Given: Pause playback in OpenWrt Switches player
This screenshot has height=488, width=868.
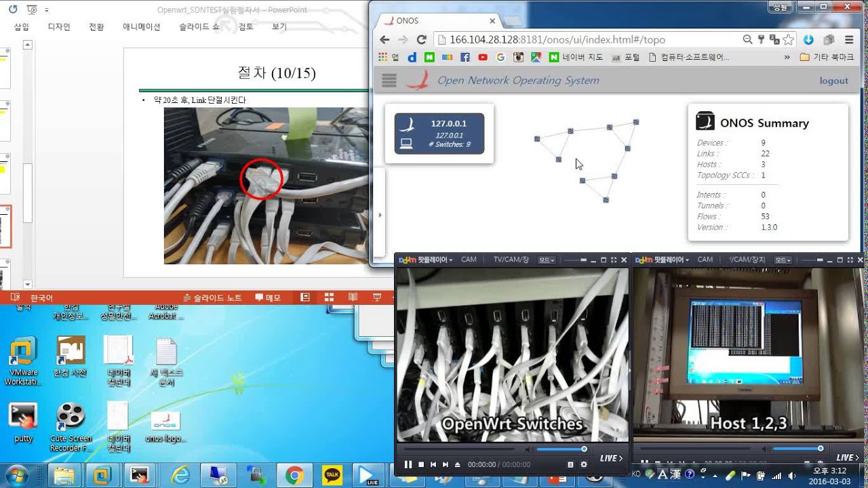Looking at the screenshot, I should pyautogui.click(x=408, y=464).
